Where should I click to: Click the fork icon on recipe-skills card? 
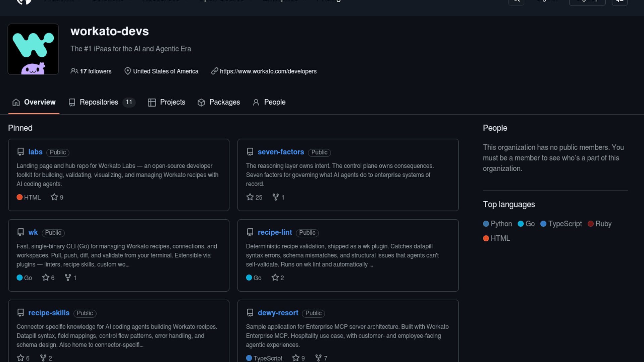pos(43,358)
